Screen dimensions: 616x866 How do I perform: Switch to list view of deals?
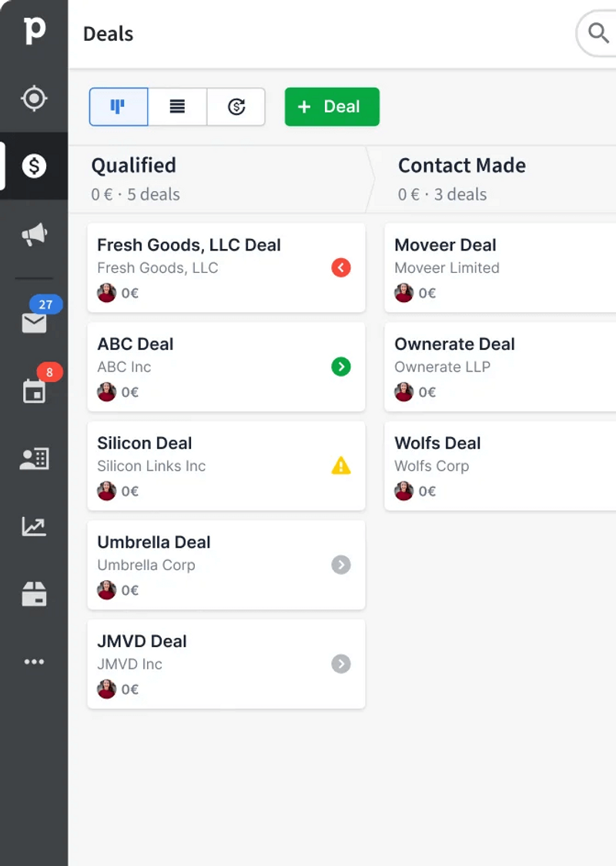point(177,106)
